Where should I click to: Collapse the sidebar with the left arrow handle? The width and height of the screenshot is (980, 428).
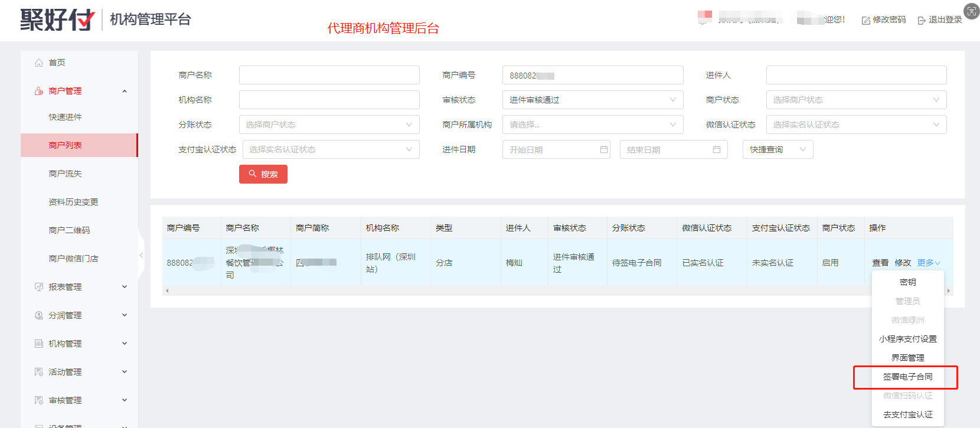141,256
